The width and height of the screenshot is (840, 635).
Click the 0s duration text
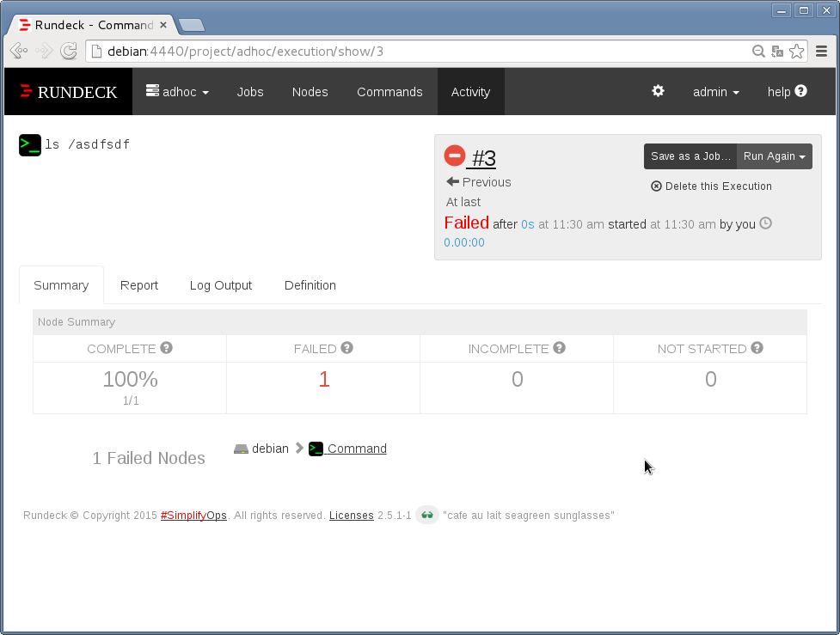click(x=528, y=224)
